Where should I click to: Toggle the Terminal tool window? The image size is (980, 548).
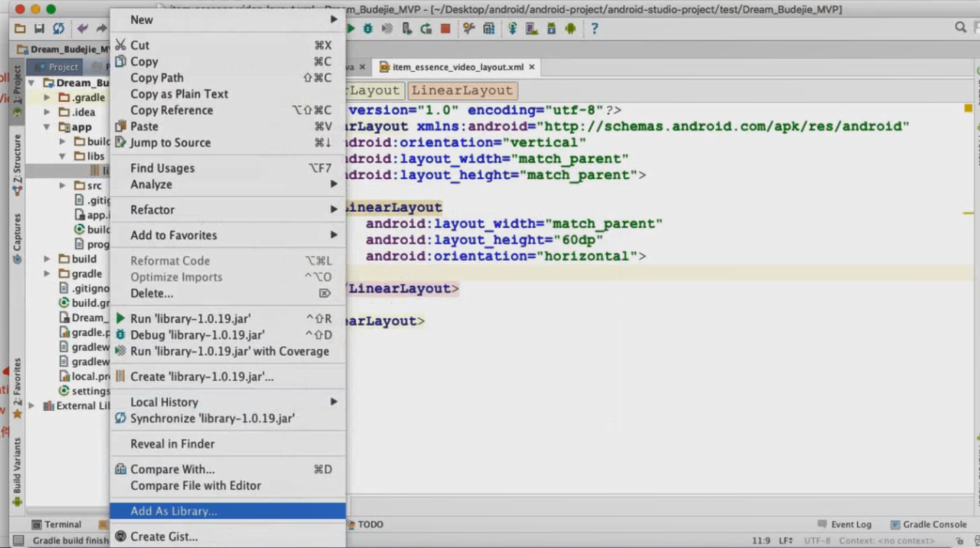tap(57, 524)
